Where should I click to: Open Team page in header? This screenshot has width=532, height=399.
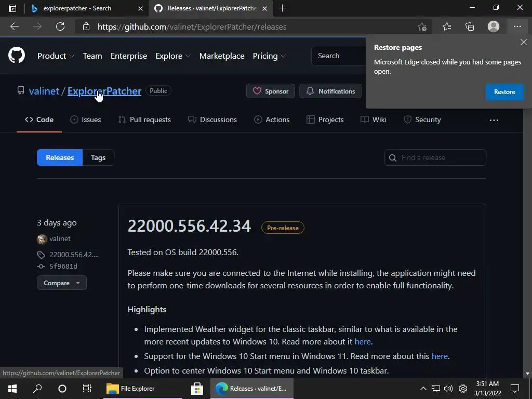click(92, 56)
